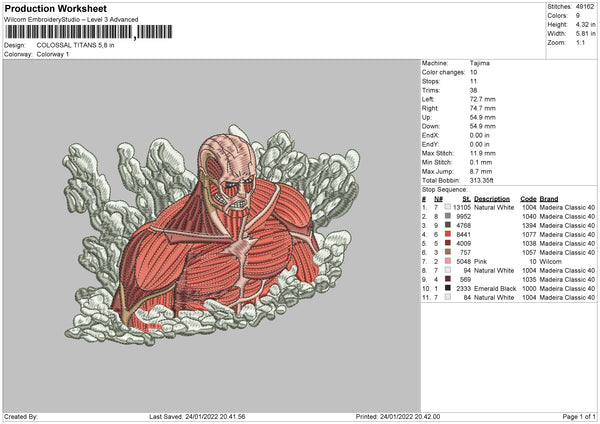
Task: Click the 'Brand' column header
Action: [x=549, y=199]
